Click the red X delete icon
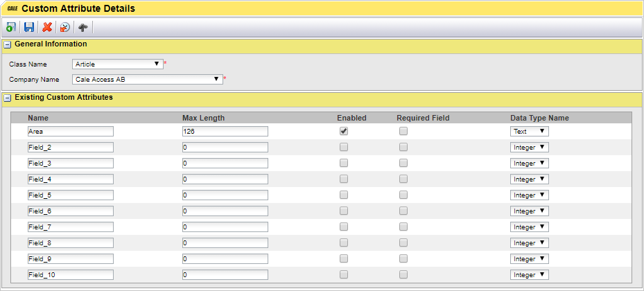The image size is (644, 291). [x=47, y=28]
